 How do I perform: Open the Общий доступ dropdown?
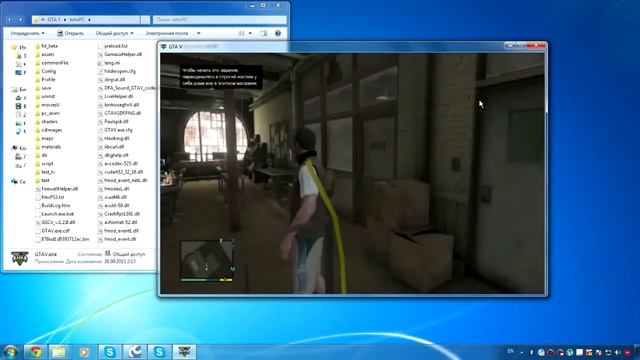(x=114, y=33)
